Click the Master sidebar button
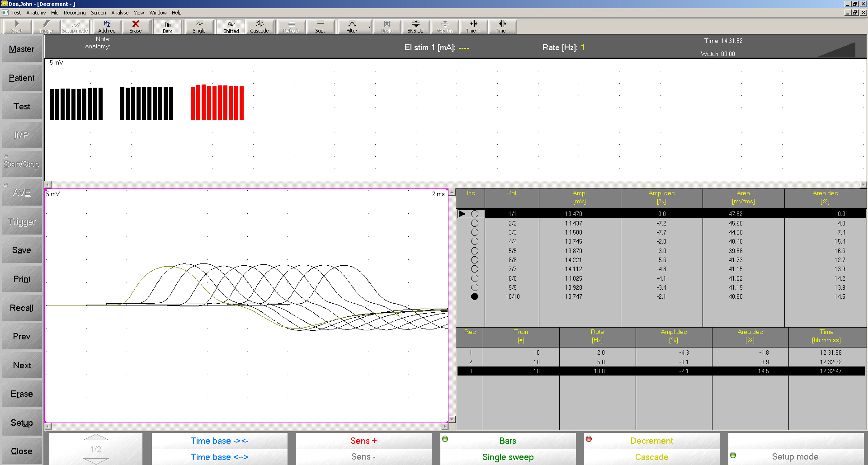Image resolution: width=868 pixels, height=465 pixels. click(x=22, y=49)
